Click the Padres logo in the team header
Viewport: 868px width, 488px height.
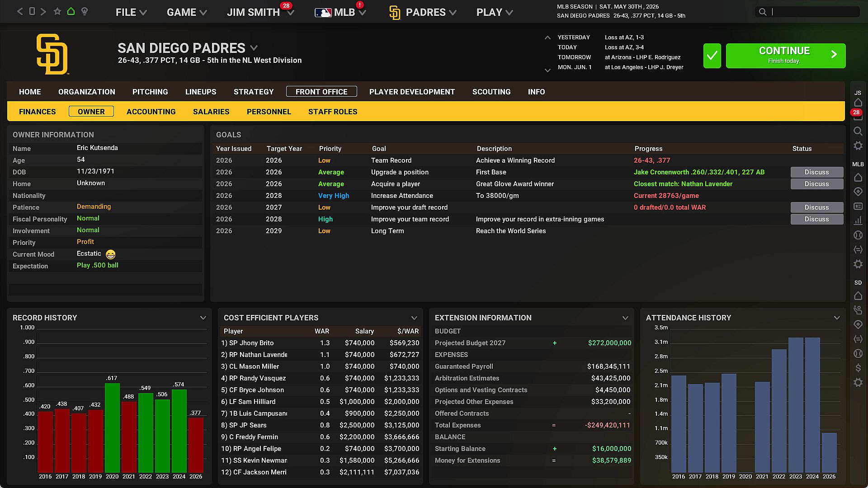[52, 54]
